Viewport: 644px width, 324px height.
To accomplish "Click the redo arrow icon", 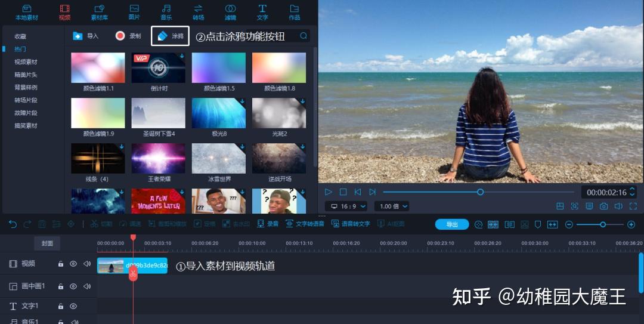I will (27, 224).
